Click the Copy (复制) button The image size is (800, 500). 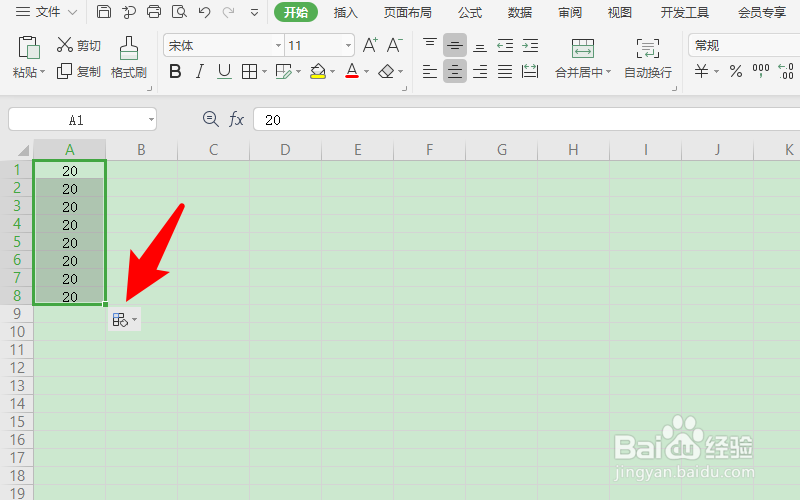click(79, 71)
